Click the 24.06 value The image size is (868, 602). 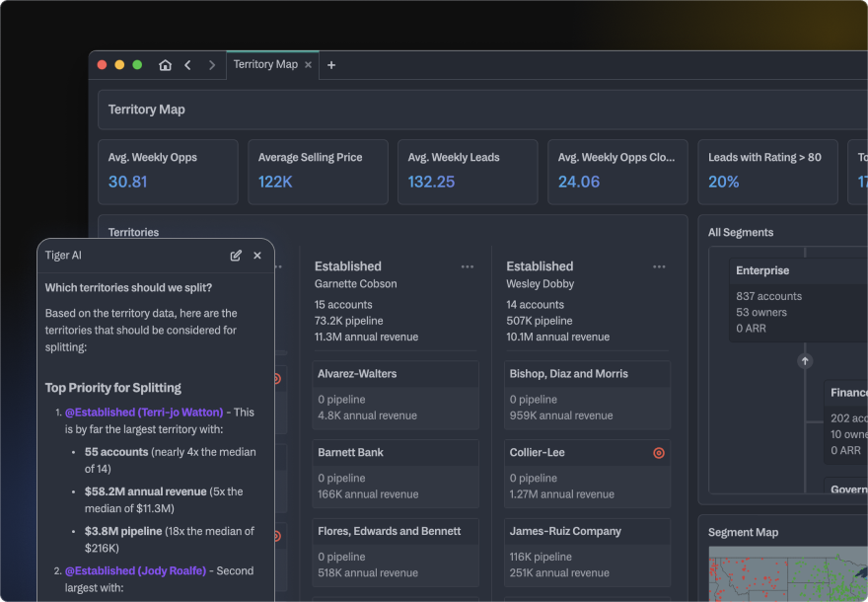(578, 182)
